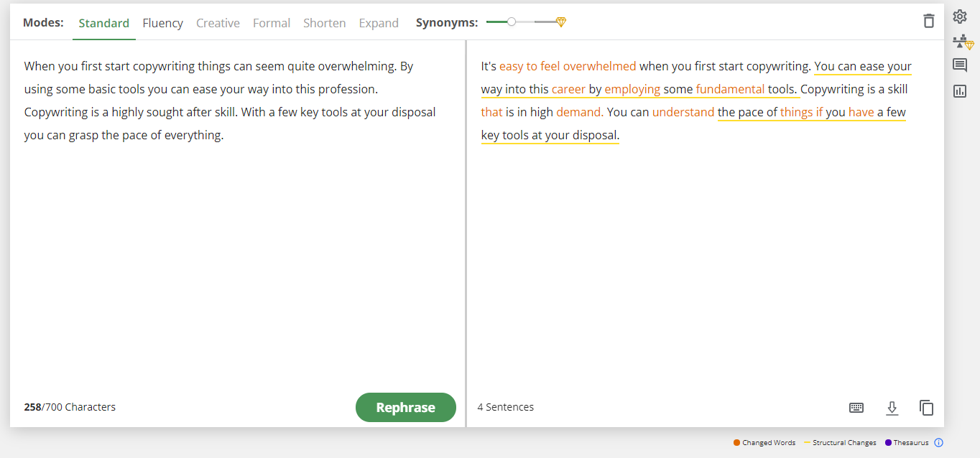This screenshot has height=458, width=980.
Task: Click the 'Structural Changes' legend label
Action: (844, 443)
